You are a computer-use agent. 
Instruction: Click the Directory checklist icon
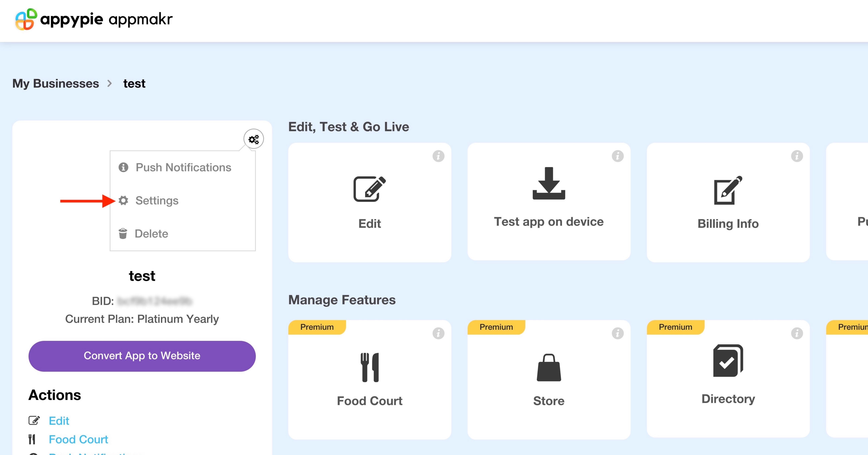tap(728, 361)
